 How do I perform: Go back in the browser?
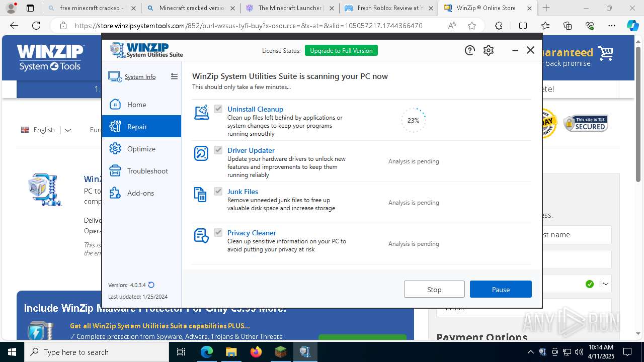coord(14,26)
